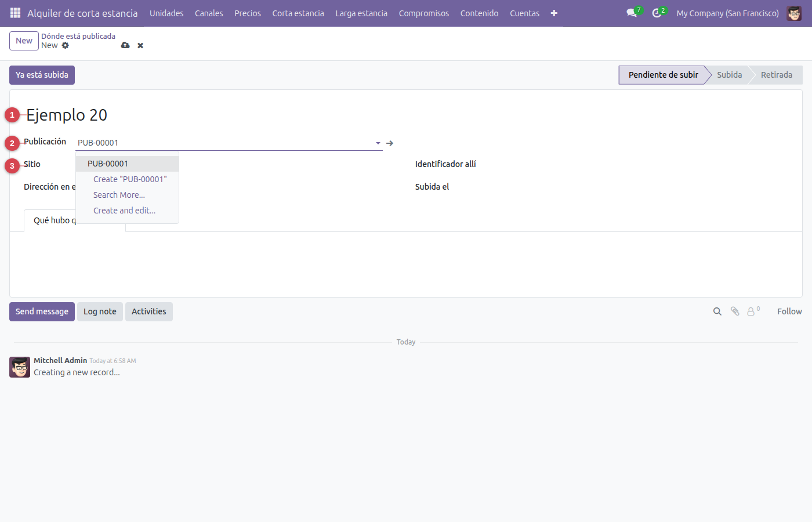Open linked Publicación with arrow icon
This screenshot has width=812, height=522.
click(x=390, y=143)
